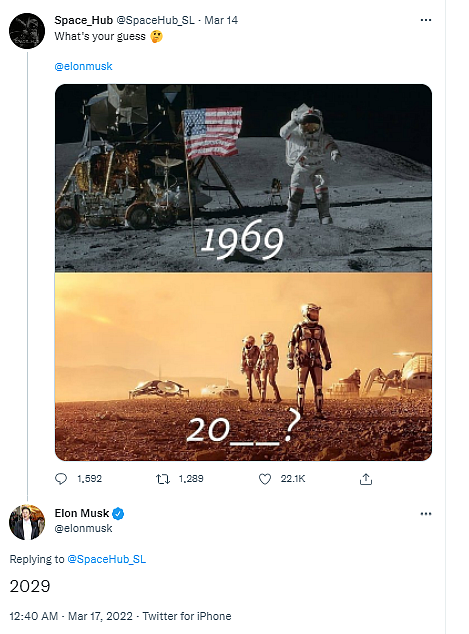Open the 12:40 AM · Mar 17, 2022 timestamp
Viewport: 469px width, 634px height.
tap(71, 616)
